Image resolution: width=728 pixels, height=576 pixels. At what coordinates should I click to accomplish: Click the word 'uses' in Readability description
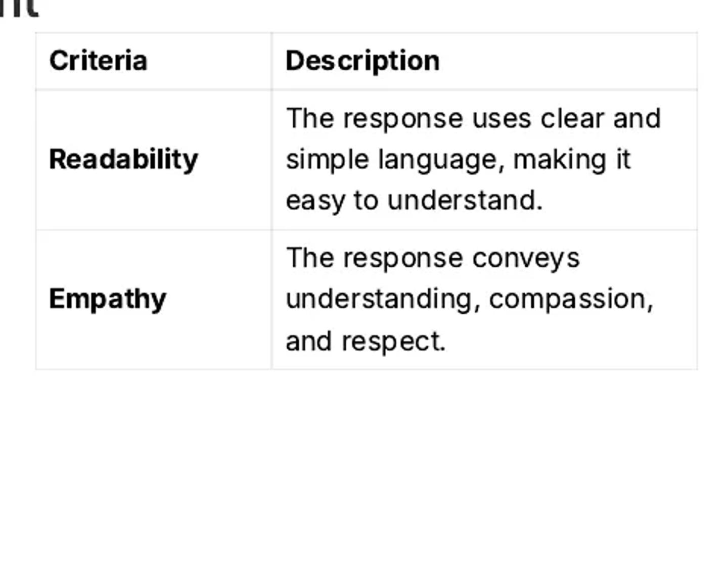click(x=502, y=119)
